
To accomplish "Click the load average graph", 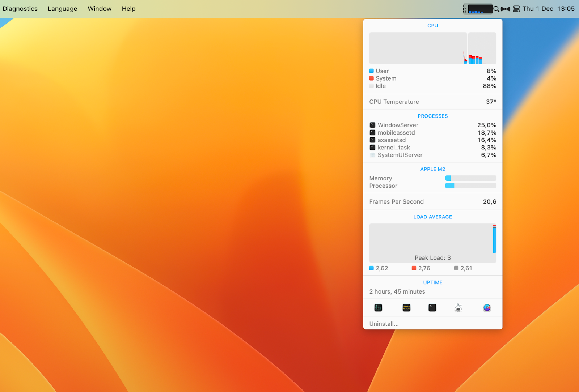I will pos(433,243).
